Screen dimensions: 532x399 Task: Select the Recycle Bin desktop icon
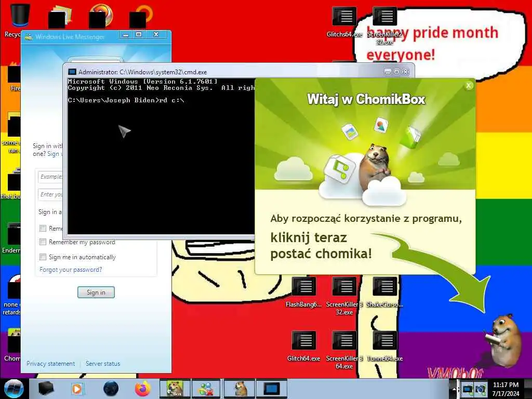(x=20, y=15)
